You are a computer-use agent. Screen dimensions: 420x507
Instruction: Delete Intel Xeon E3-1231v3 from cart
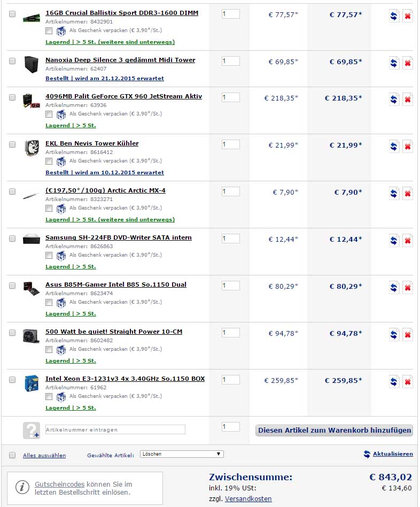pyautogui.click(x=408, y=381)
